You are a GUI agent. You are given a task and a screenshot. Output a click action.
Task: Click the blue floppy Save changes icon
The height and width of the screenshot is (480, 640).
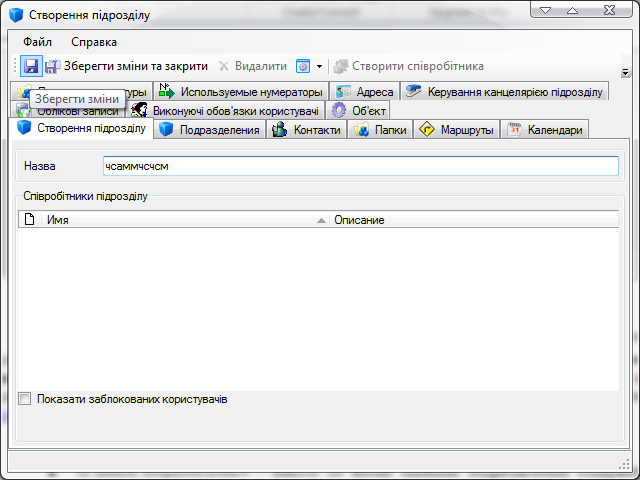coord(31,66)
